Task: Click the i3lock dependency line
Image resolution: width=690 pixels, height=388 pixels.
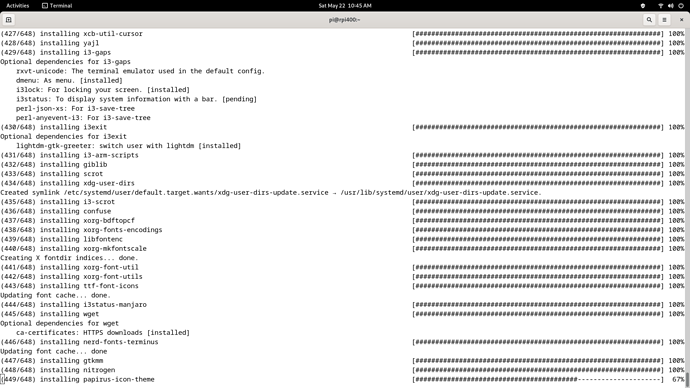Action: pos(103,90)
